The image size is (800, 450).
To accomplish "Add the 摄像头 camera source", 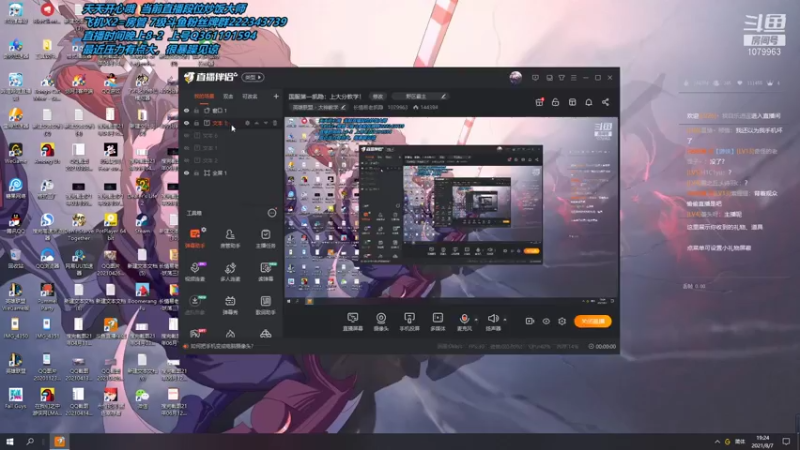I will 381,321.
